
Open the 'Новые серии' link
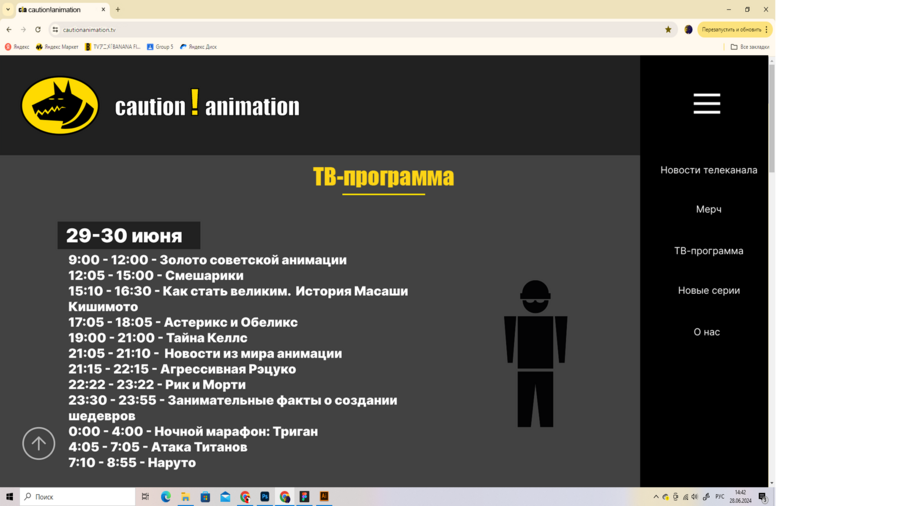click(708, 291)
